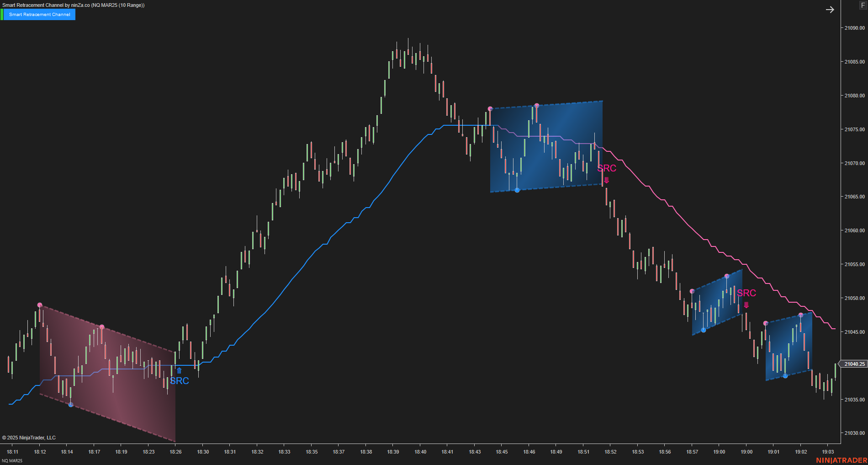Click the pink SRC down-arrow near 19:00
Screen dimensions: 868x465
click(746, 305)
